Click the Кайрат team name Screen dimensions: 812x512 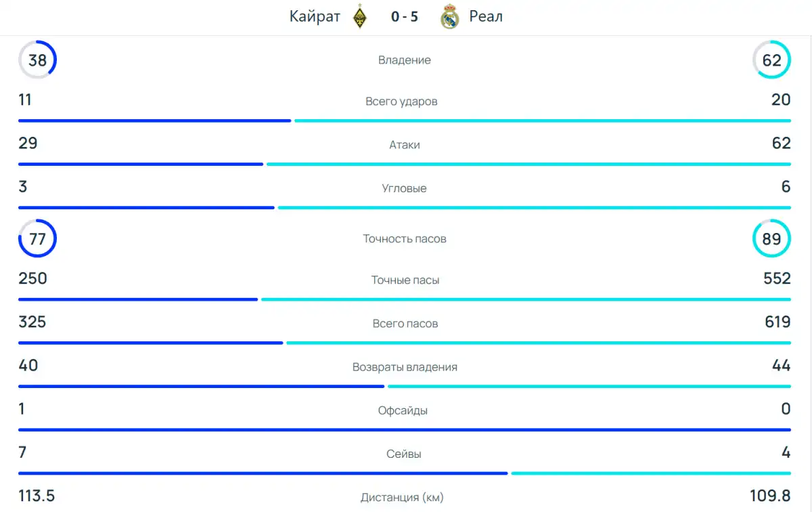pyautogui.click(x=315, y=17)
